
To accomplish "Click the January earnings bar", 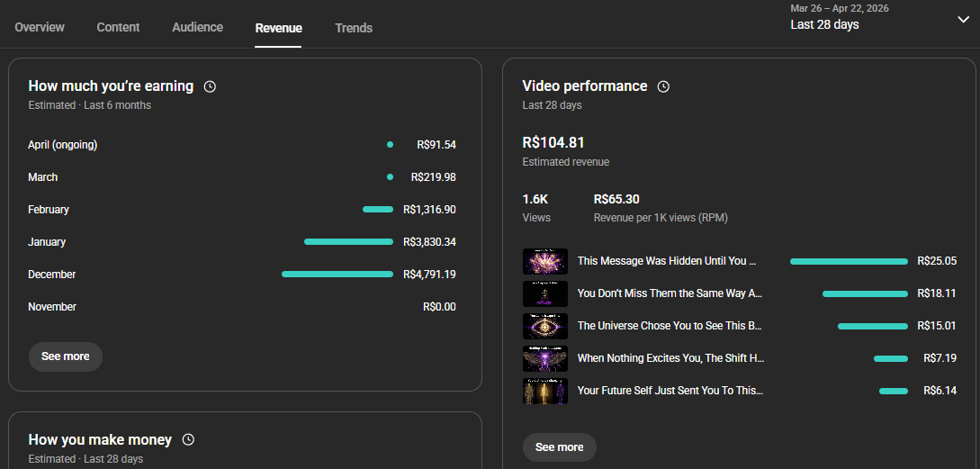I will coord(348,242).
